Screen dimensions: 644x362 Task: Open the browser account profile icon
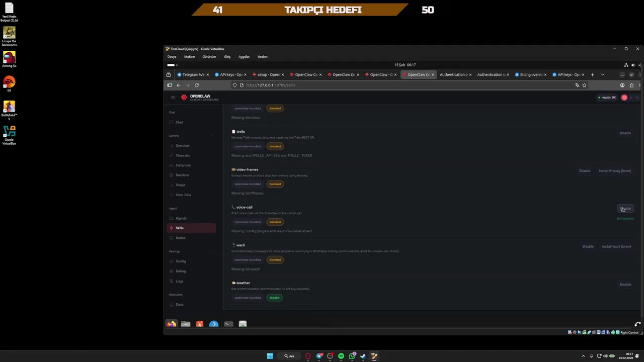[622, 85]
